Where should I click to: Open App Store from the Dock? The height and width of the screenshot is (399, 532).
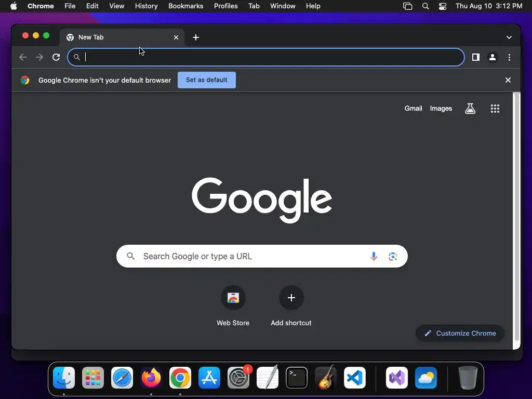click(209, 378)
